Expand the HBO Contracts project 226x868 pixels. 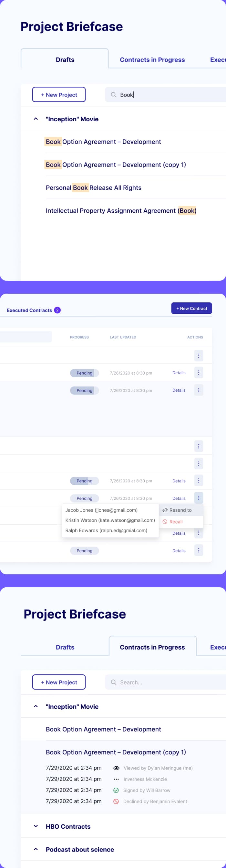pos(36,826)
